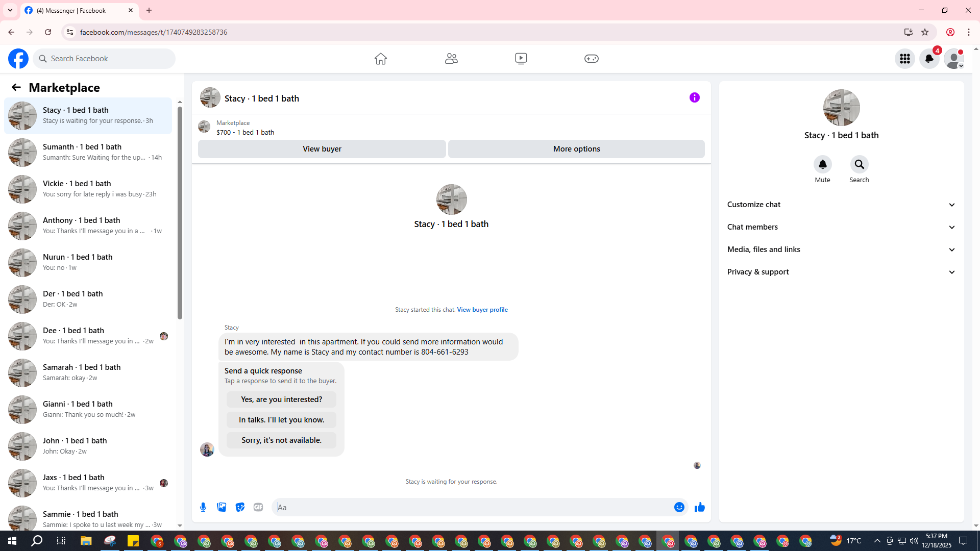Open Stacy · 1 bed 1 bath chat

pos(88,116)
